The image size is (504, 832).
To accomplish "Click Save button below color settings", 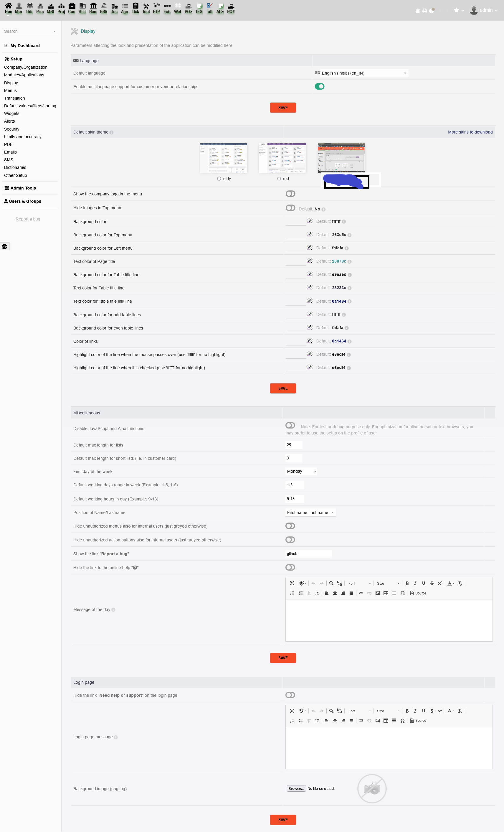I will point(283,388).
